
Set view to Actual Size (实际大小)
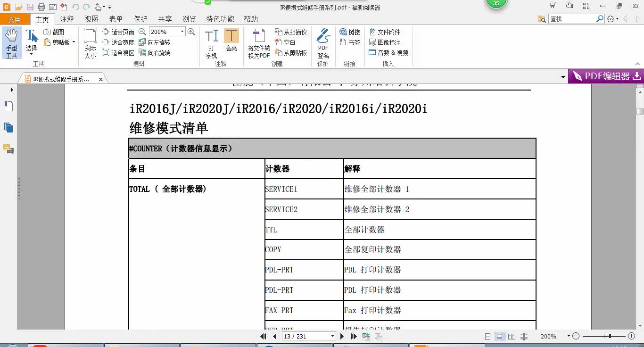pos(90,43)
